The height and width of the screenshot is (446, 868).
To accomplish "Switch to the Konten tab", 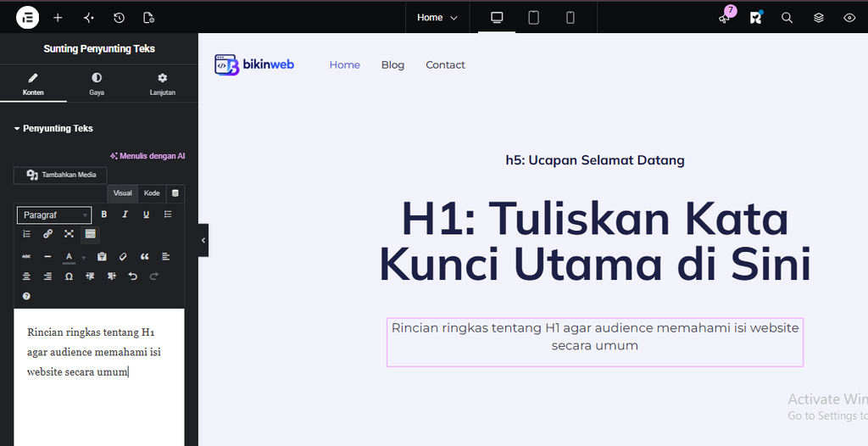I will click(33, 84).
